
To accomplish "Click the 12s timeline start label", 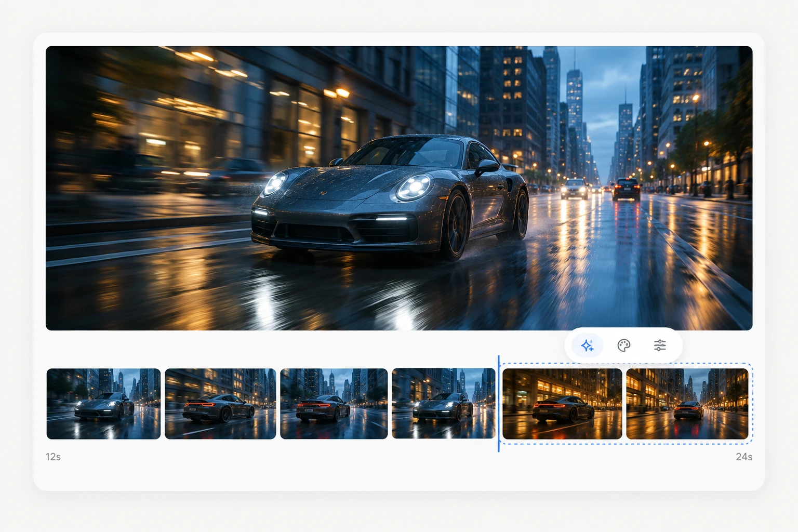I will click(53, 457).
